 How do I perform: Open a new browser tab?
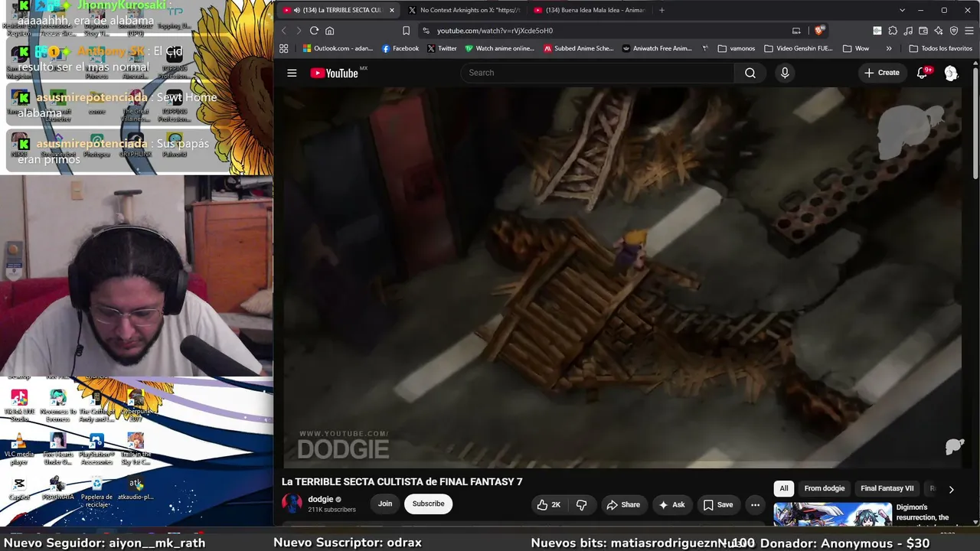click(x=661, y=10)
